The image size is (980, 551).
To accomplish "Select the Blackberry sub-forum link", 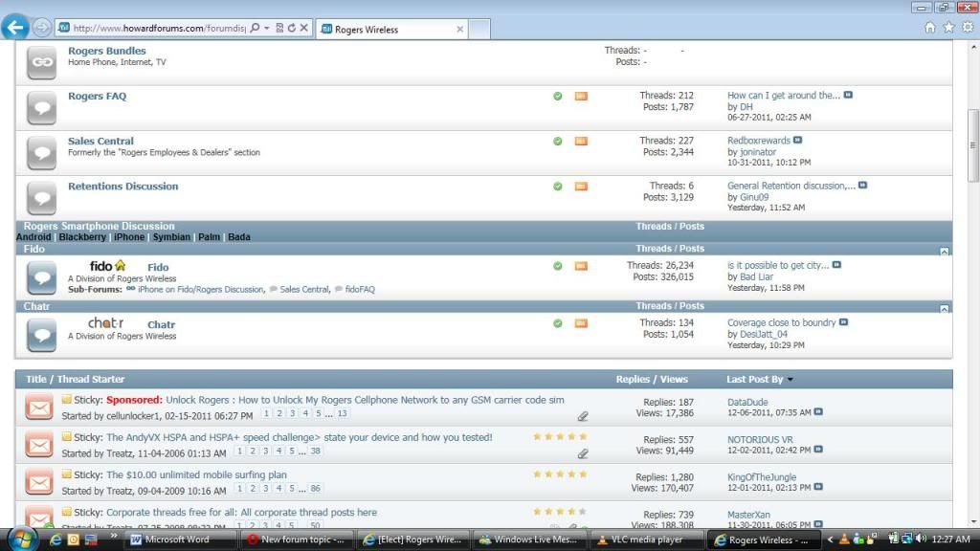I will point(82,237).
